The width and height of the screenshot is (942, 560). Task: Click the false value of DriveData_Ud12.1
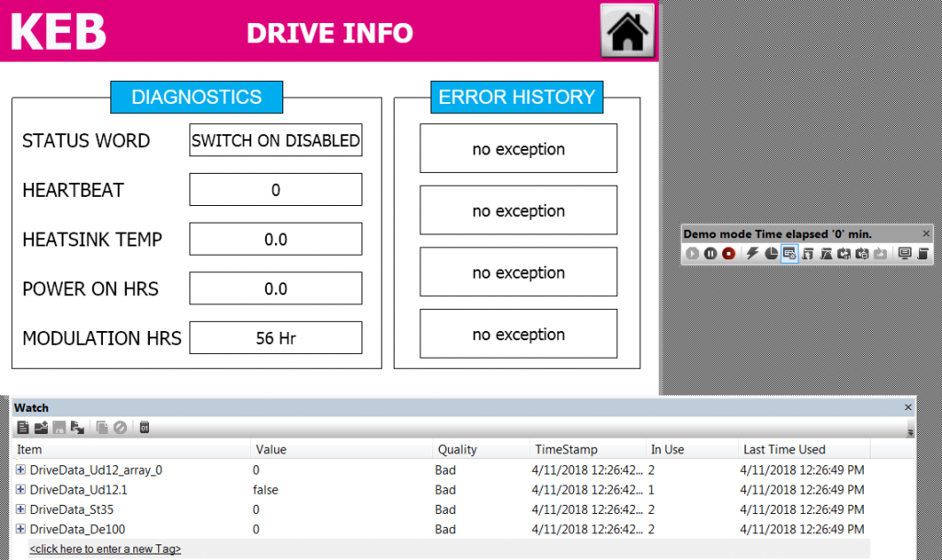(266, 490)
